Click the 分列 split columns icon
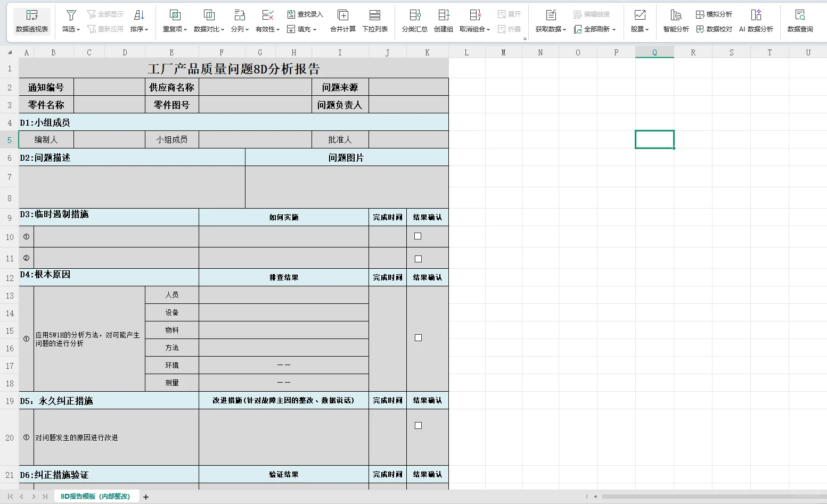 (x=240, y=15)
